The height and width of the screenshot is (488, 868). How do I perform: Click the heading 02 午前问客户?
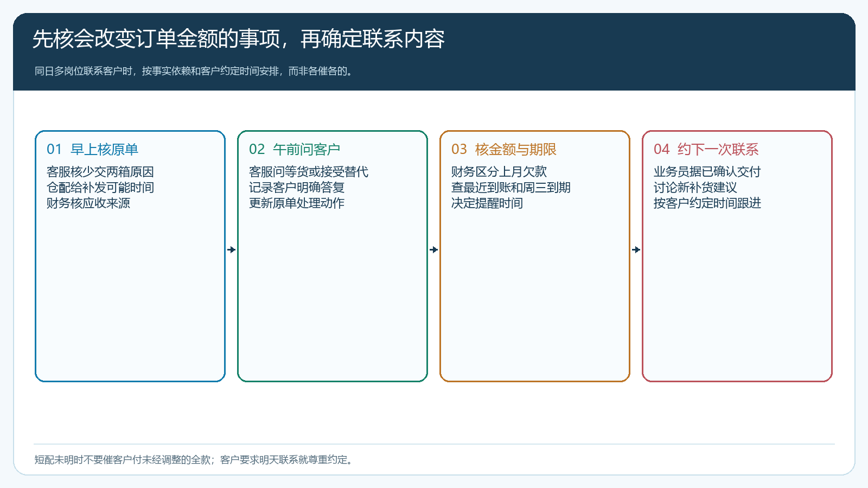(295, 149)
